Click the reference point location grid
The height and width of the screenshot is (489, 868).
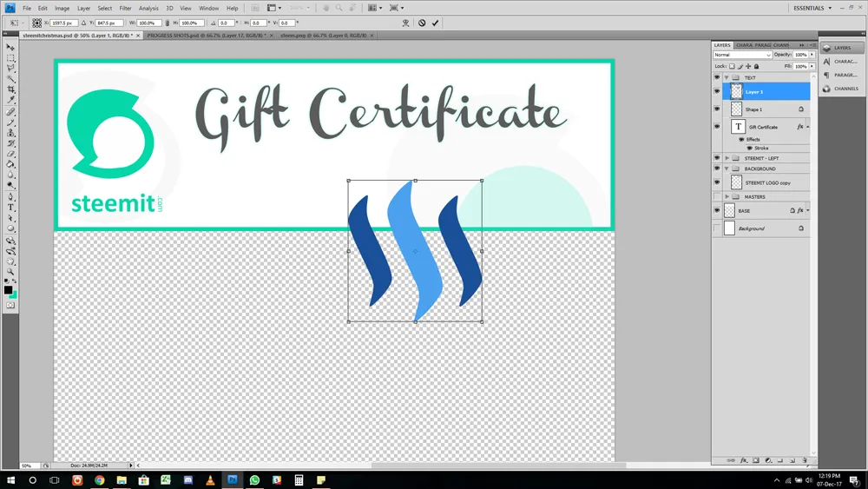point(36,23)
